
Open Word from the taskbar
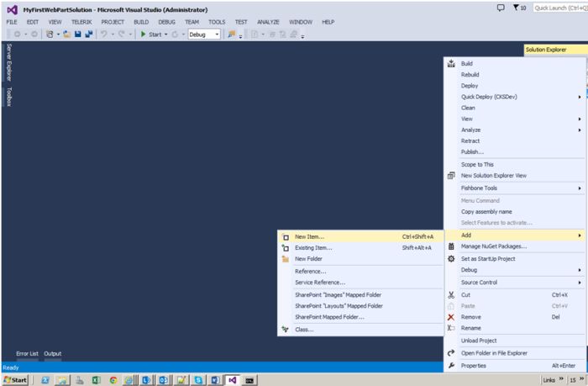pyautogui.click(x=215, y=380)
